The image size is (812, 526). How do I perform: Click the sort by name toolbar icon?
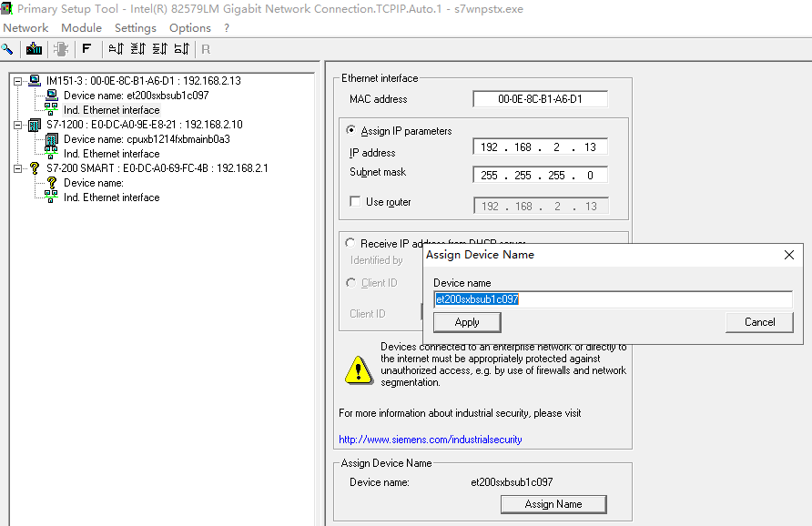pos(160,49)
